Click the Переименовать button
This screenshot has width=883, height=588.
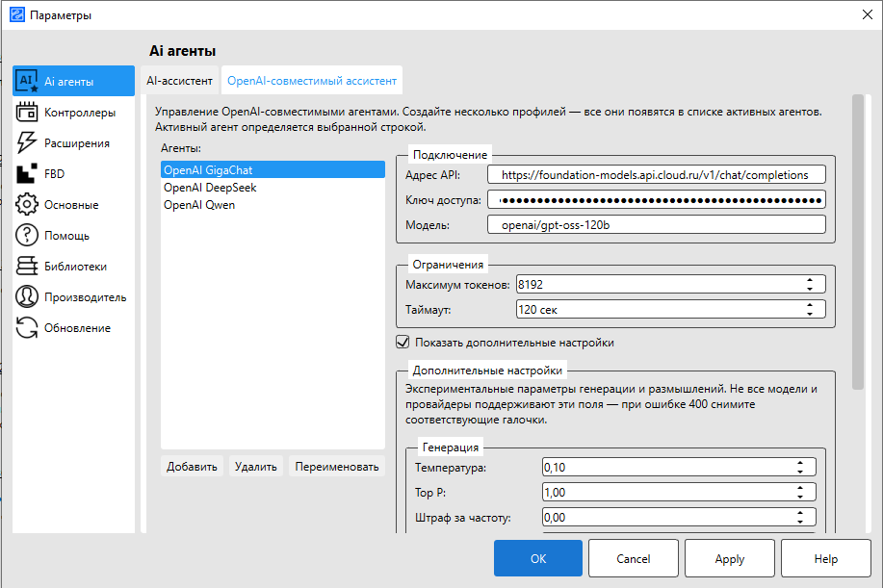coord(337,467)
